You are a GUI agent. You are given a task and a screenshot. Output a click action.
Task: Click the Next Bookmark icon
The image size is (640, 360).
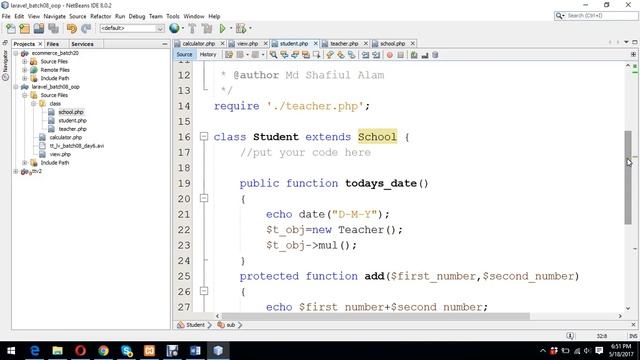(x=340, y=55)
